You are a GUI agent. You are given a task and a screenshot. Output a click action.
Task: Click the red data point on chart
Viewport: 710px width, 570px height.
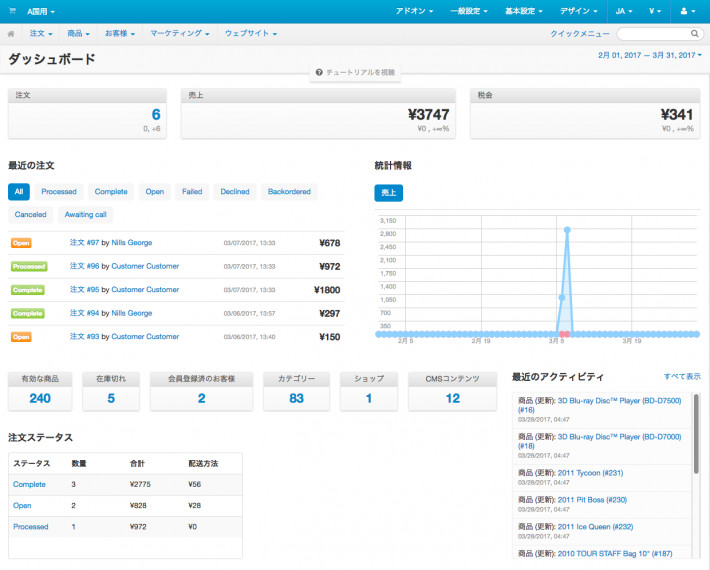[565, 334]
